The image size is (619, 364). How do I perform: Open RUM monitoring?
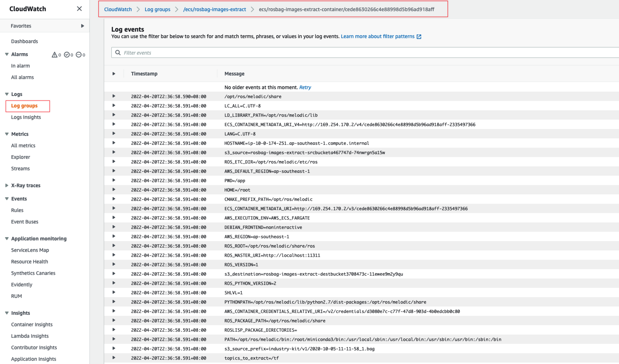[x=17, y=296]
